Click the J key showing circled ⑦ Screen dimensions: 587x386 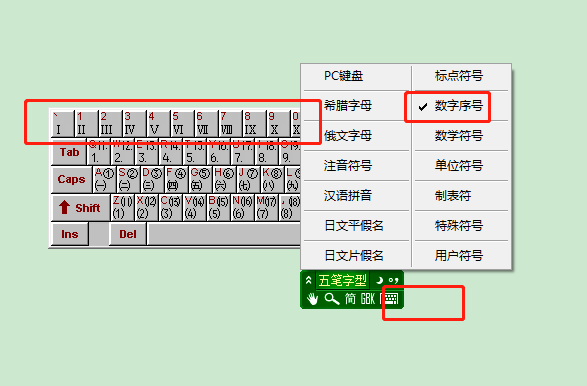(248, 179)
